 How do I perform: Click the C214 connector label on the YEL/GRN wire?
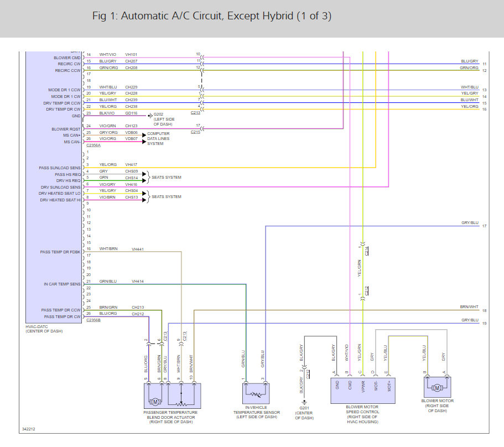[367, 251]
